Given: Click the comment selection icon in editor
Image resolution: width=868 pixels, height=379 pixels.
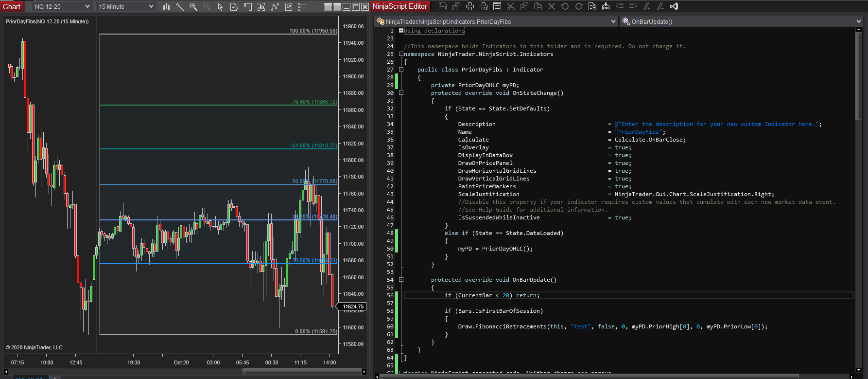Looking at the screenshot, I should coord(646,6).
